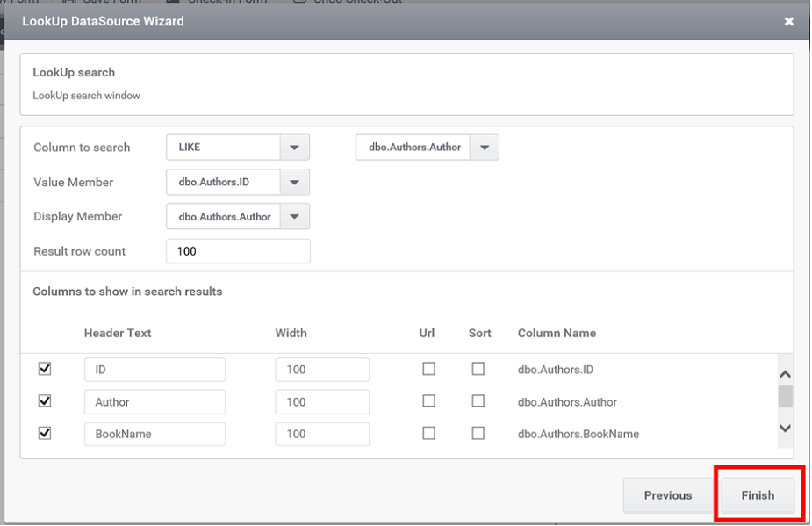Edit the ID header text field

[x=154, y=370]
